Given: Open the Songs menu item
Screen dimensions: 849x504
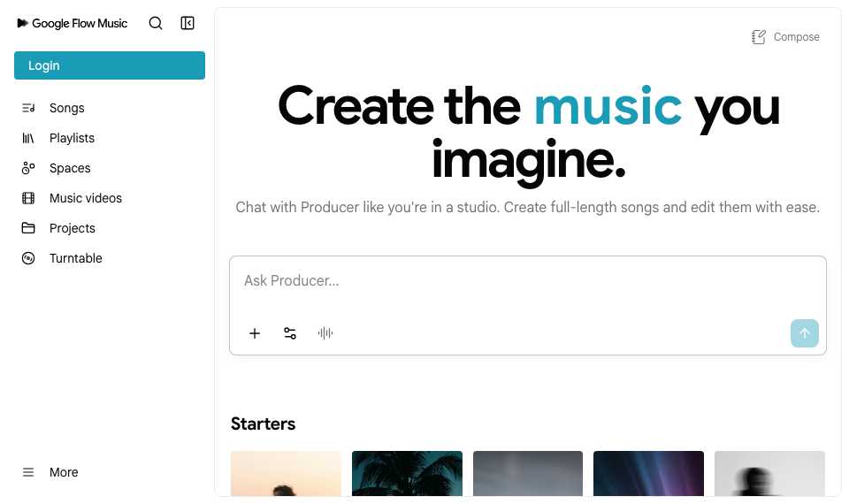Looking at the screenshot, I should click(x=67, y=108).
